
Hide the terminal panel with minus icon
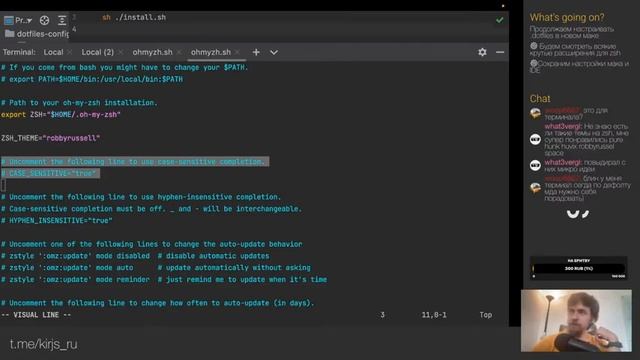coord(500,52)
